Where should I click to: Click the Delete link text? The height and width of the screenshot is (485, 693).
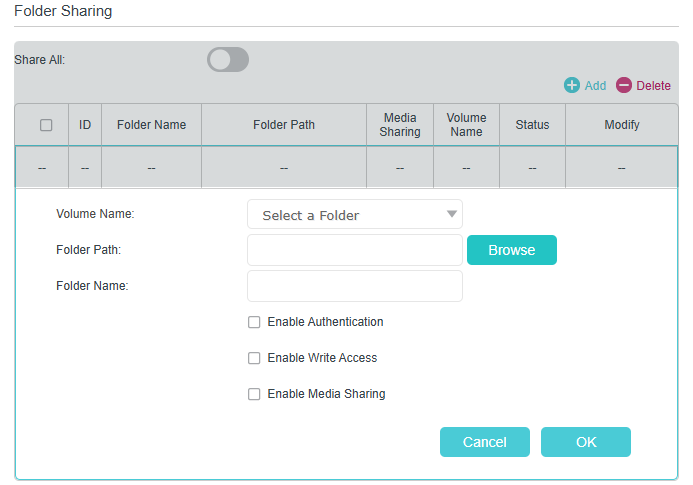pos(653,86)
